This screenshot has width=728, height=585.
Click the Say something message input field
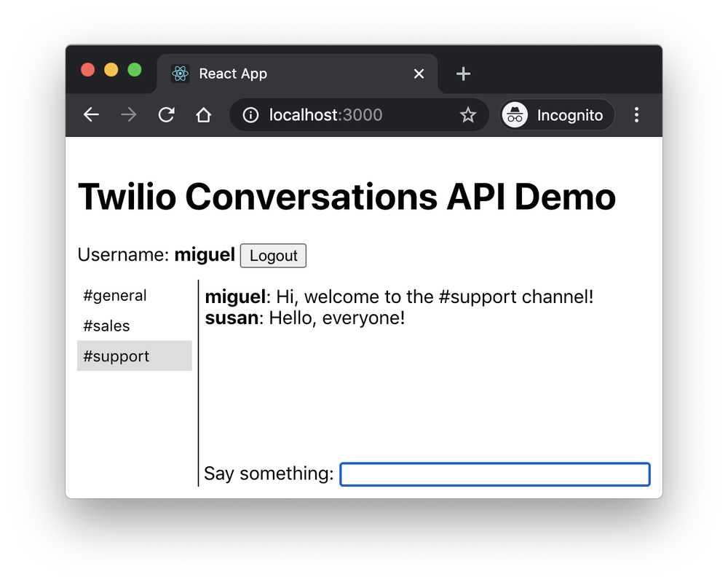pyautogui.click(x=494, y=474)
